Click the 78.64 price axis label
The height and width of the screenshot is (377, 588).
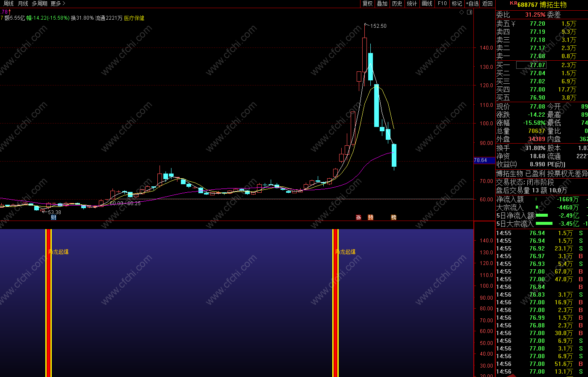coord(484,161)
